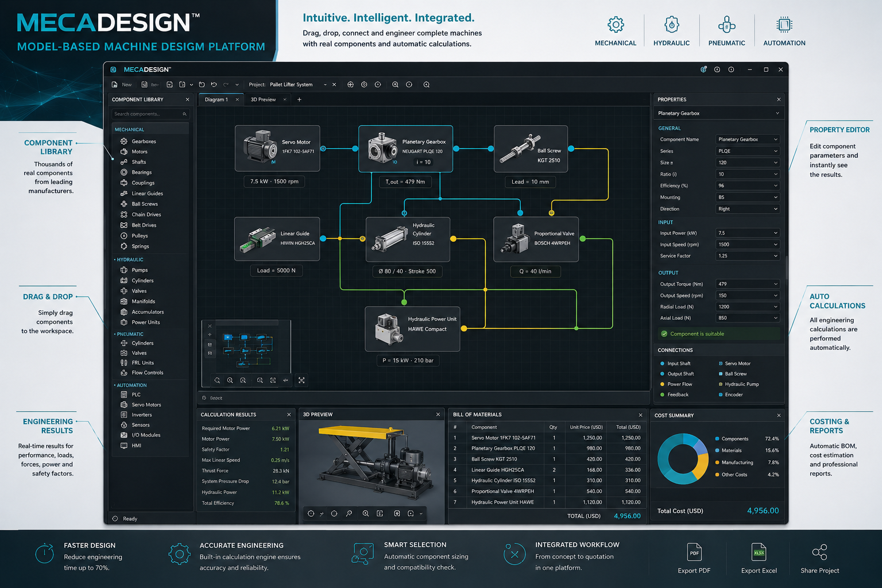Select the Hydraulic Power Unit HAWE node
The image size is (882, 588).
tap(412, 329)
